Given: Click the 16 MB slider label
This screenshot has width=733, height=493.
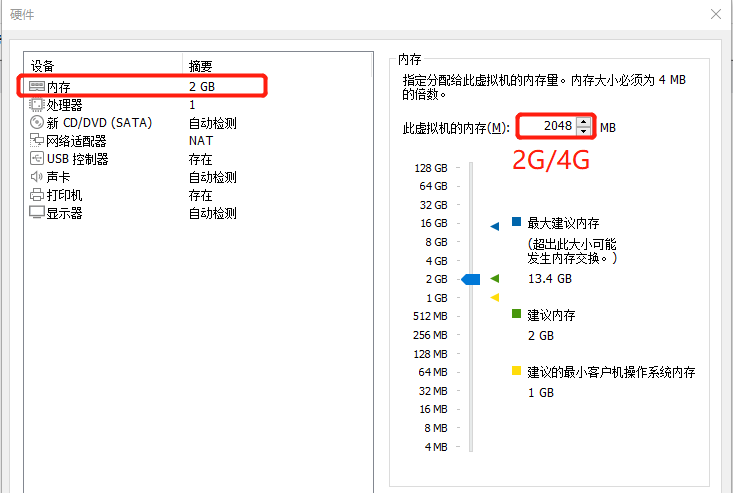Looking at the screenshot, I should pyautogui.click(x=433, y=409).
